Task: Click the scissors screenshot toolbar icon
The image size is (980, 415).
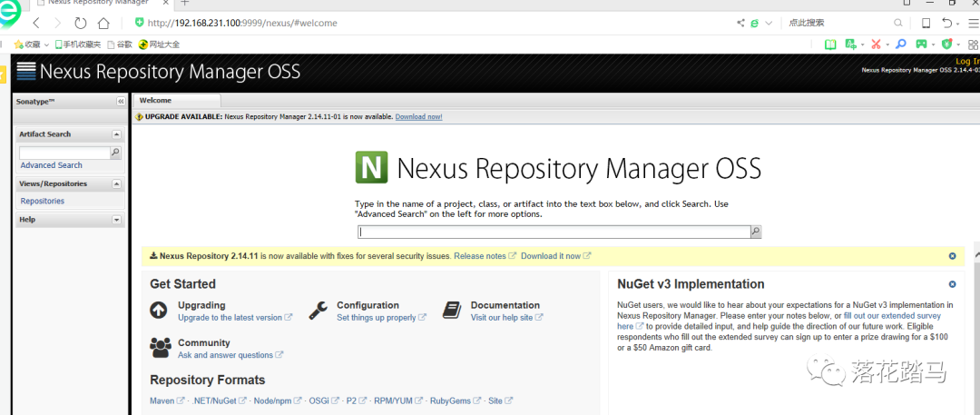Action: pyautogui.click(x=875, y=44)
